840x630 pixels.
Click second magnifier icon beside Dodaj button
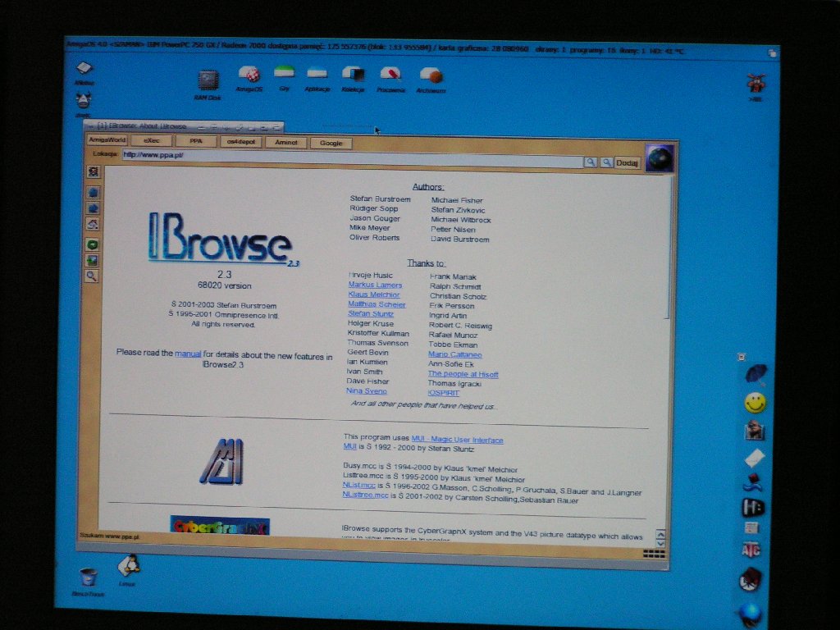coord(606,162)
